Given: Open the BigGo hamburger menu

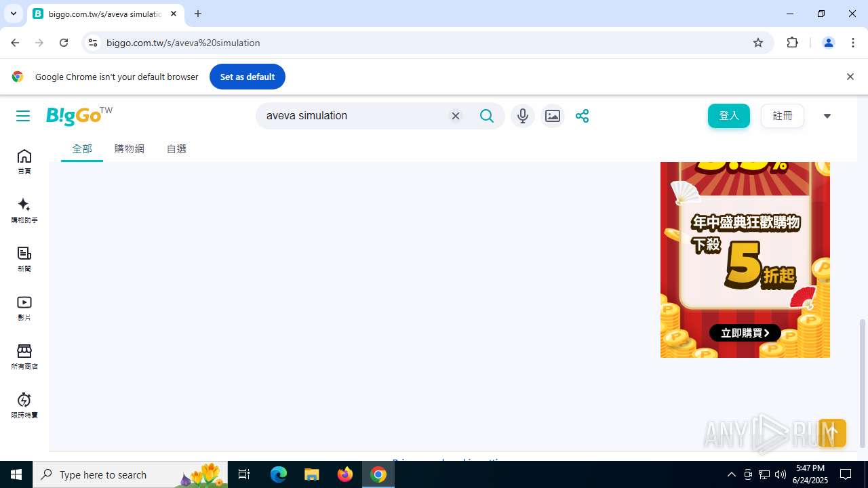Looking at the screenshot, I should pyautogui.click(x=23, y=116).
